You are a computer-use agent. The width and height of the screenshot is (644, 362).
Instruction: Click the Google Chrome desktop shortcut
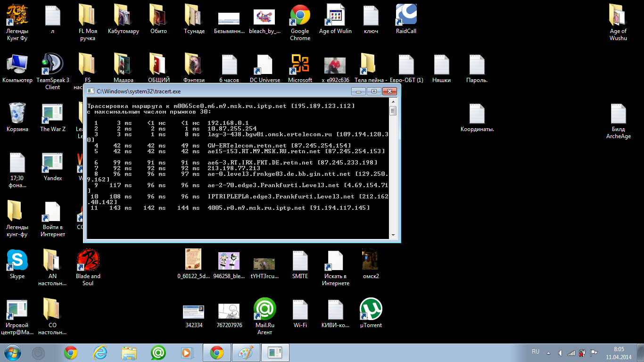(x=300, y=16)
